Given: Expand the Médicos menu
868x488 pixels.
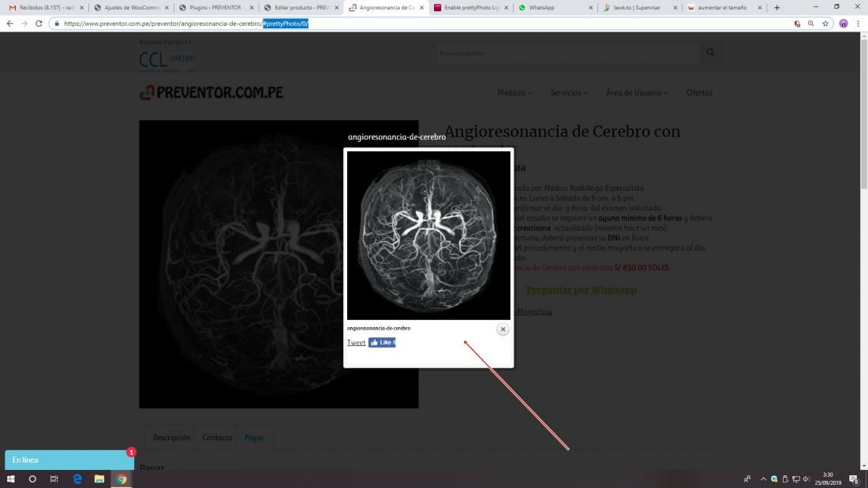Looking at the screenshot, I should (x=514, y=92).
